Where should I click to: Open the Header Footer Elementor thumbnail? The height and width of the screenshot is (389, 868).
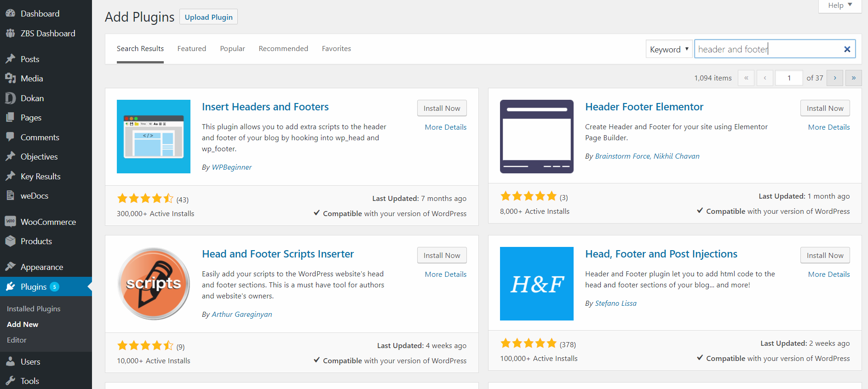pyautogui.click(x=537, y=137)
